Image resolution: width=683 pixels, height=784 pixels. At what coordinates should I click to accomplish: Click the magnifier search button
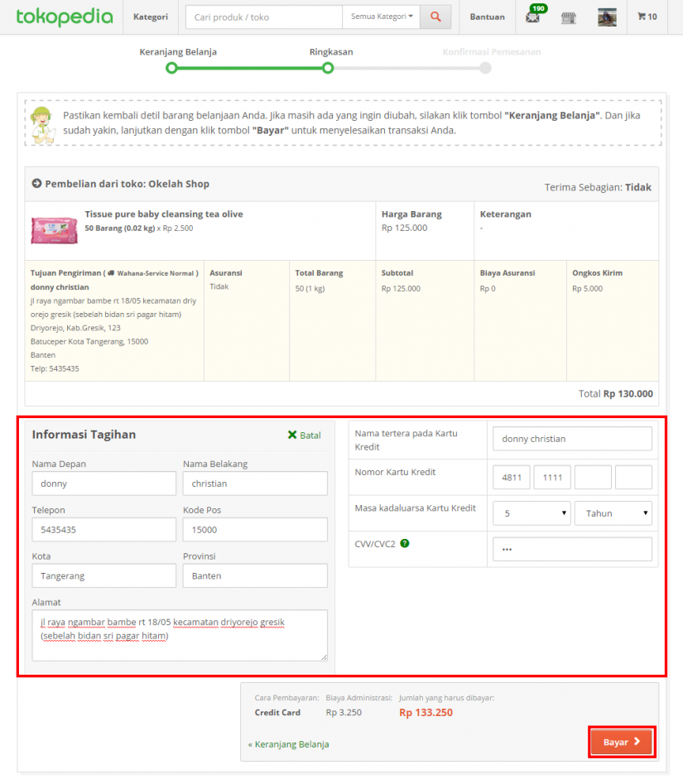435,17
